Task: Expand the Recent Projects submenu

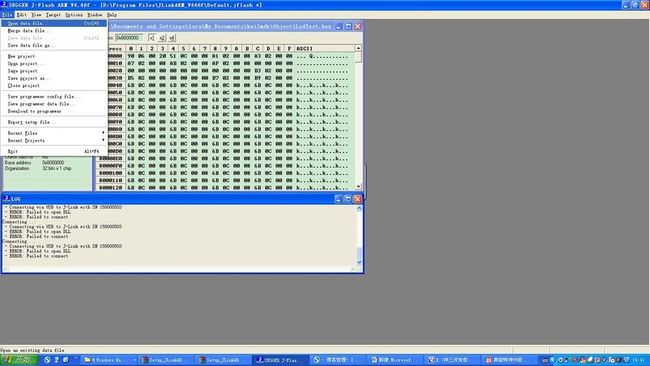Action: tap(54, 141)
